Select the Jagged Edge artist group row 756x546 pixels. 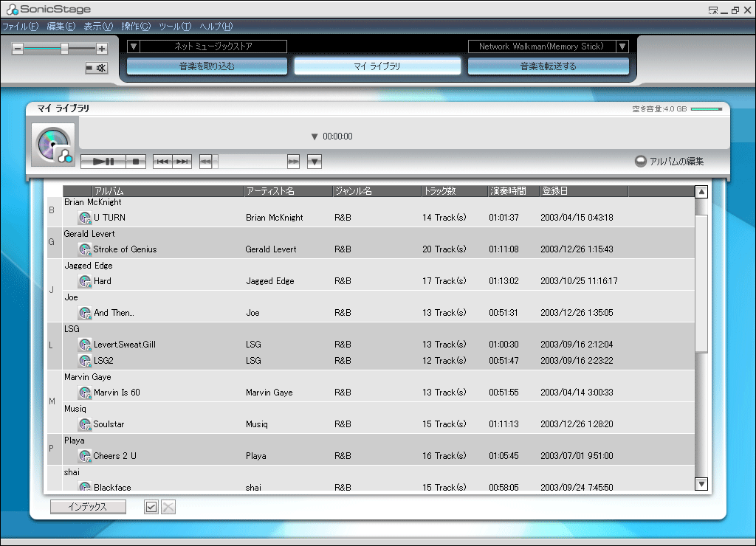[x=379, y=266]
